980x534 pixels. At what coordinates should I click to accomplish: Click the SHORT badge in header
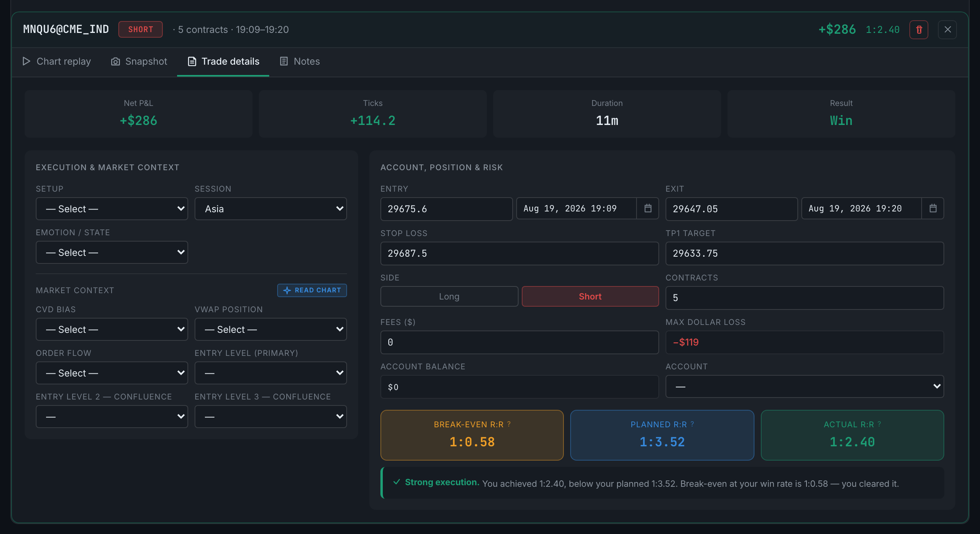tap(141, 29)
